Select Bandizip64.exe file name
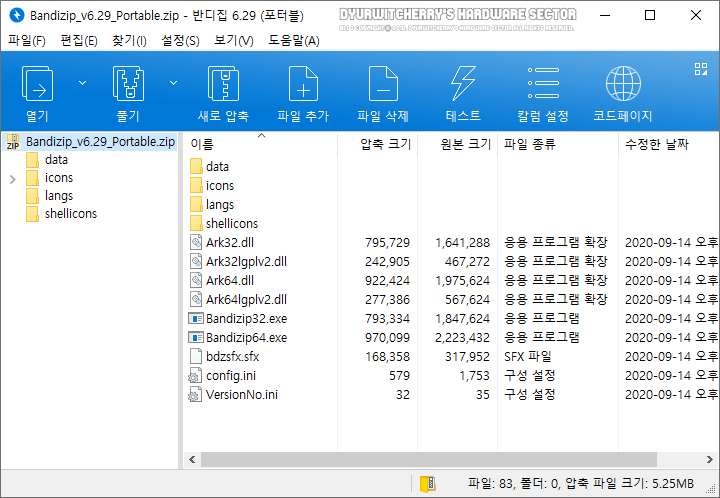Viewport: 720px width, 498px height. click(246, 338)
